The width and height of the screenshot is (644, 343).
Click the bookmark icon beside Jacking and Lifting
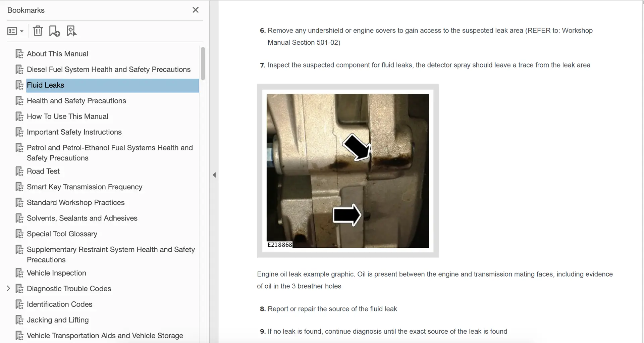click(19, 320)
